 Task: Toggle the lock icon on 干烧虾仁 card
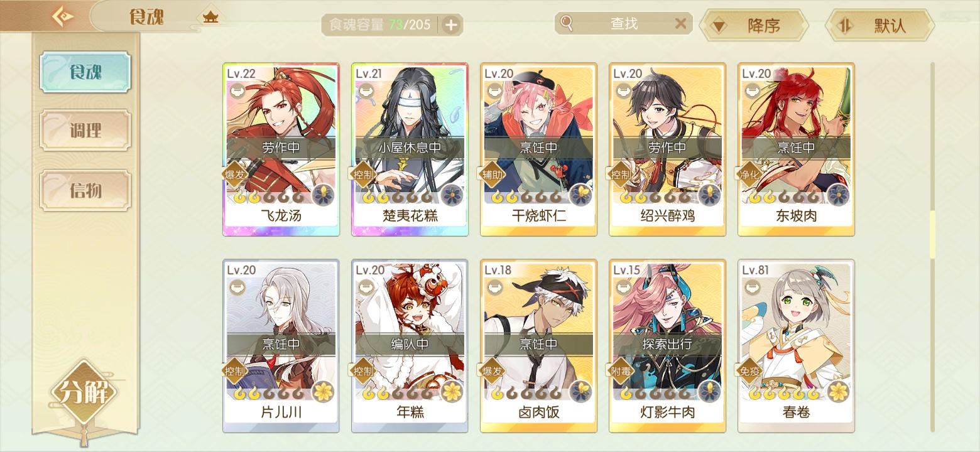(x=494, y=91)
